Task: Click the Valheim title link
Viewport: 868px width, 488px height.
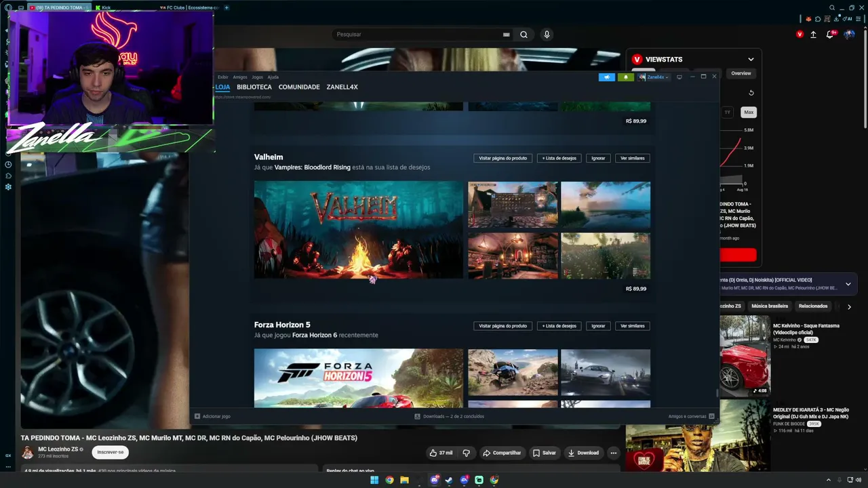Action: (269, 157)
